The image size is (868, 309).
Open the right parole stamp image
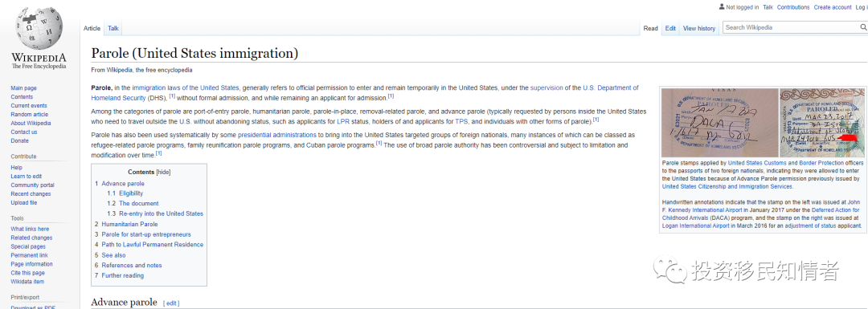tap(821, 123)
